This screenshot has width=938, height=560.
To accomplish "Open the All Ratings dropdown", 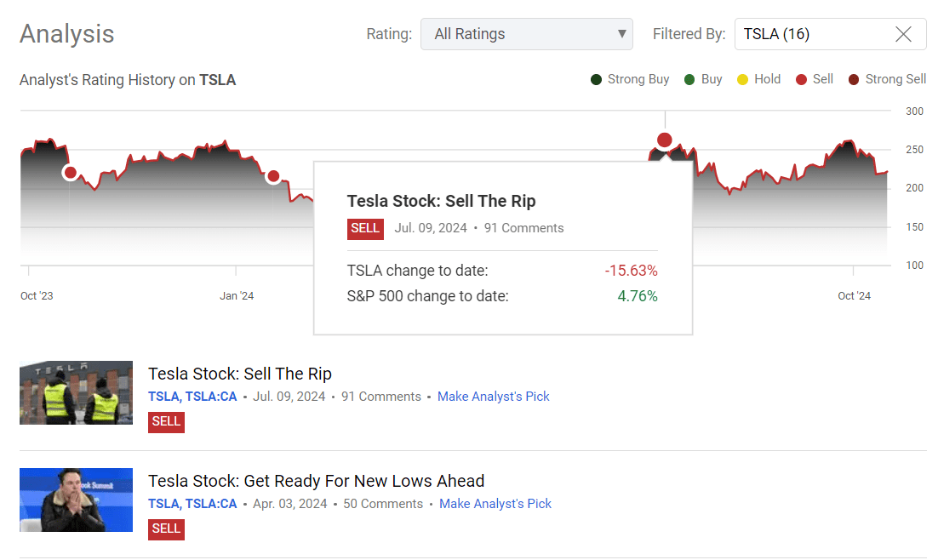I will click(x=526, y=34).
